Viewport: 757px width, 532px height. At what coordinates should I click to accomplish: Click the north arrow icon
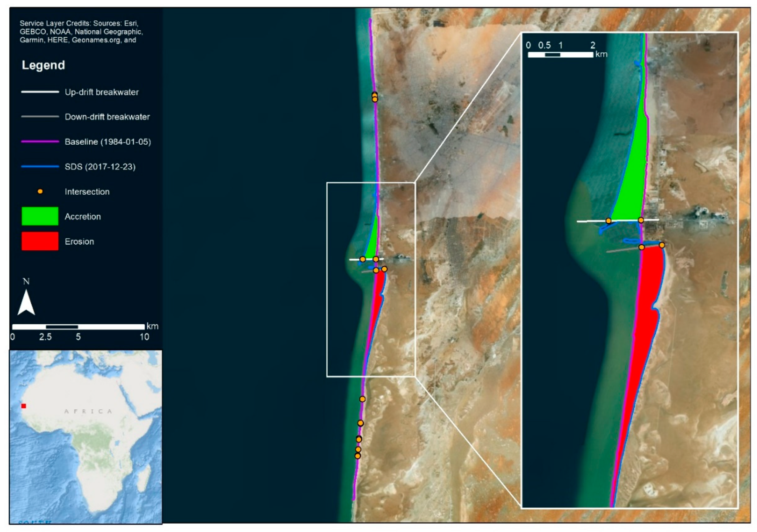(x=26, y=302)
